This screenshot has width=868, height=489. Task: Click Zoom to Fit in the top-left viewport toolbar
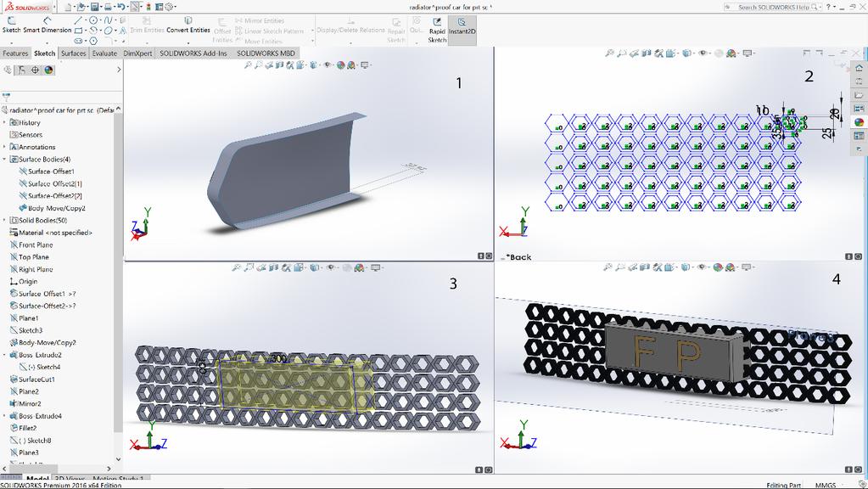click(x=249, y=65)
